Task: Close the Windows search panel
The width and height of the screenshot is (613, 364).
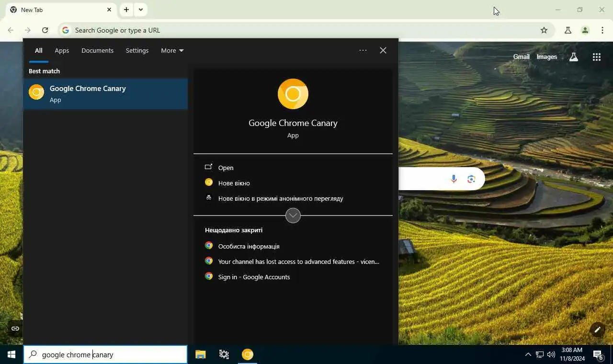Action: pyautogui.click(x=383, y=50)
